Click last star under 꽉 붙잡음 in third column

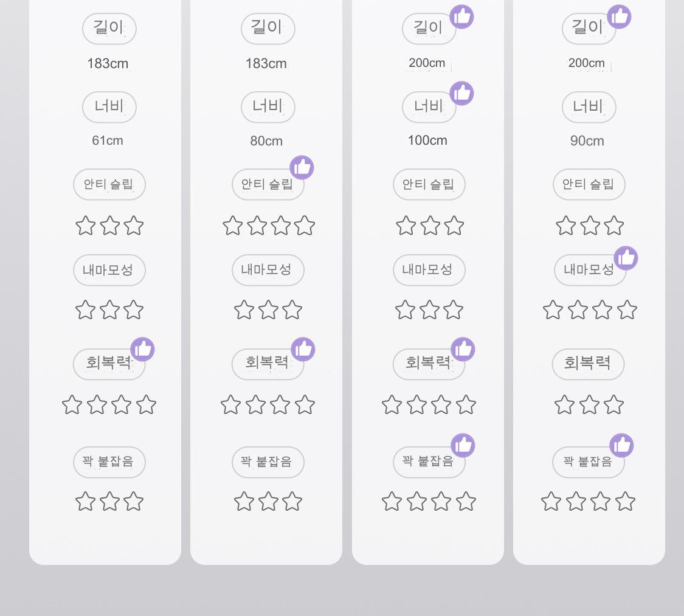(x=466, y=502)
